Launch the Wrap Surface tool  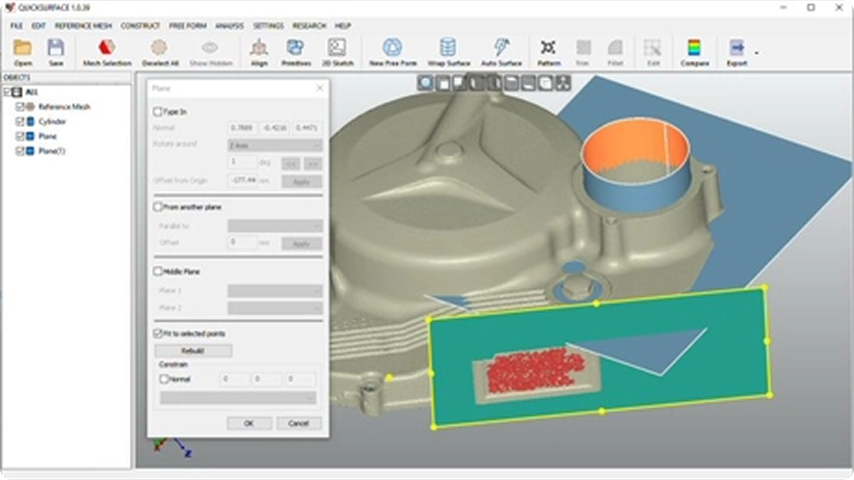(447, 51)
